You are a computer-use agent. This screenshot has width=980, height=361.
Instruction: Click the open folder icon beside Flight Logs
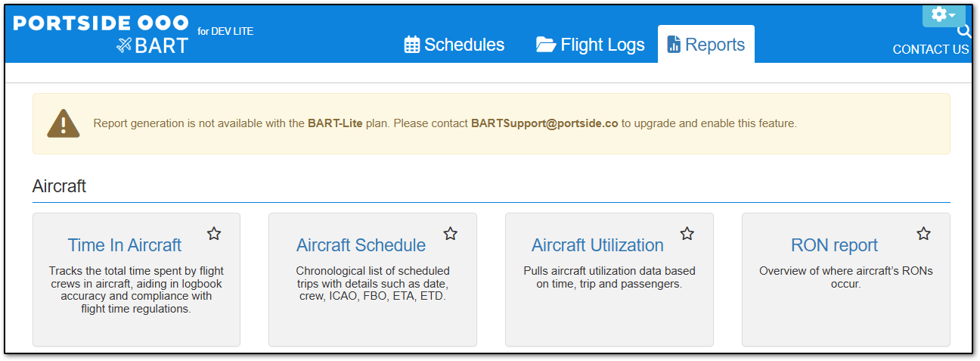[545, 45]
